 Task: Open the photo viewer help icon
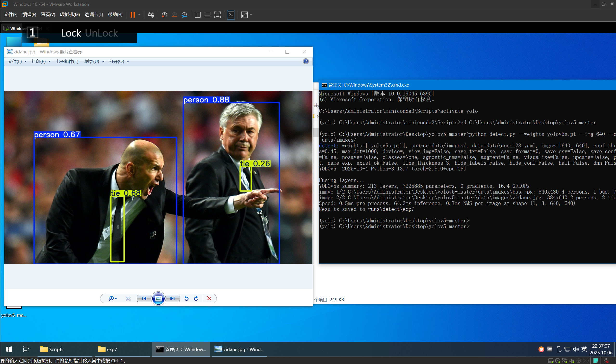click(x=306, y=61)
